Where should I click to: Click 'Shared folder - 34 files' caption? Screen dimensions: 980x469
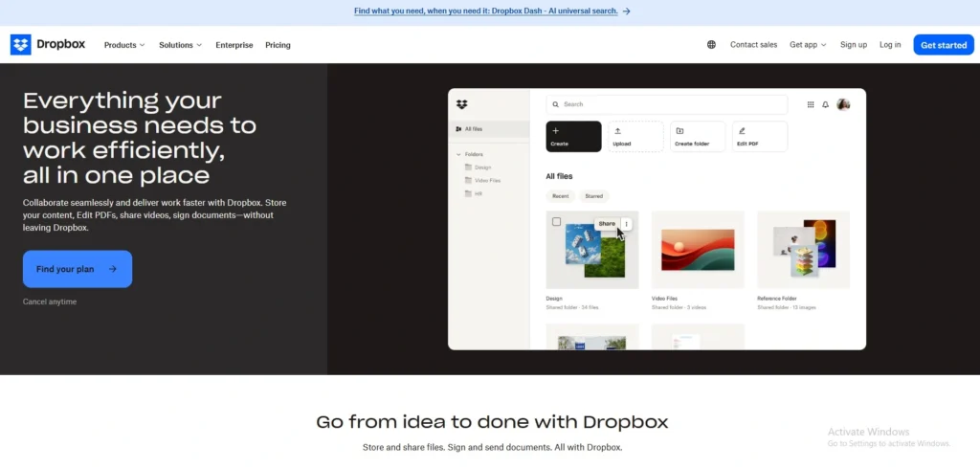click(x=572, y=307)
